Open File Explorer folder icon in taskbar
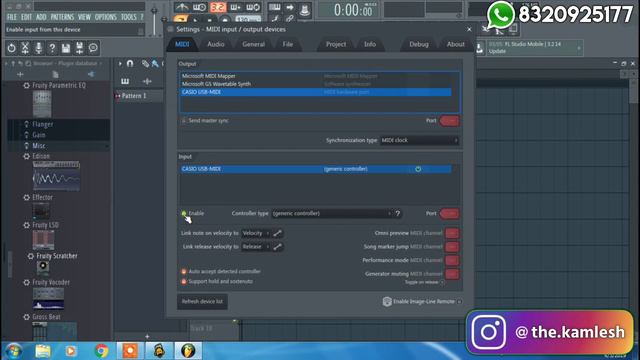The height and width of the screenshot is (360, 640). (x=42, y=351)
